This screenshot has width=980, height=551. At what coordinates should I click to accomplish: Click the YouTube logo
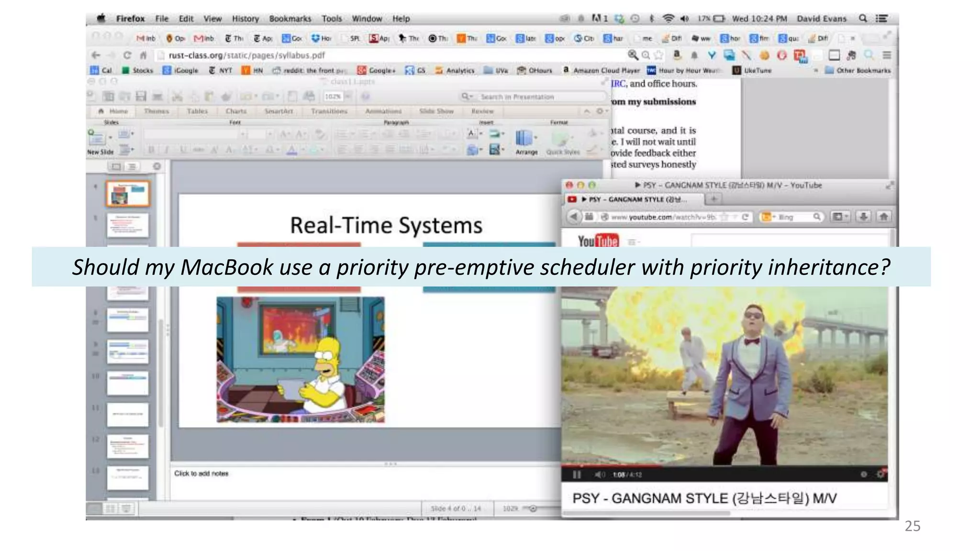(x=598, y=241)
